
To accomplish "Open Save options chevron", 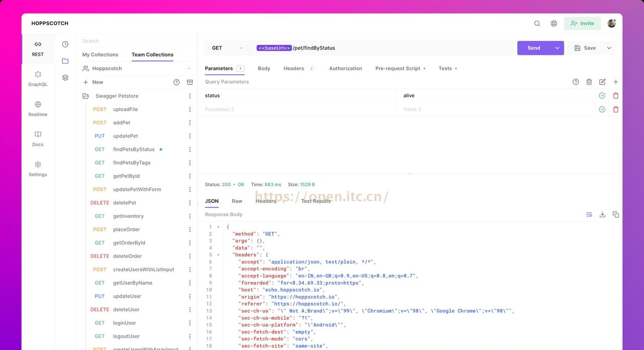I will pyautogui.click(x=609, y=48).
